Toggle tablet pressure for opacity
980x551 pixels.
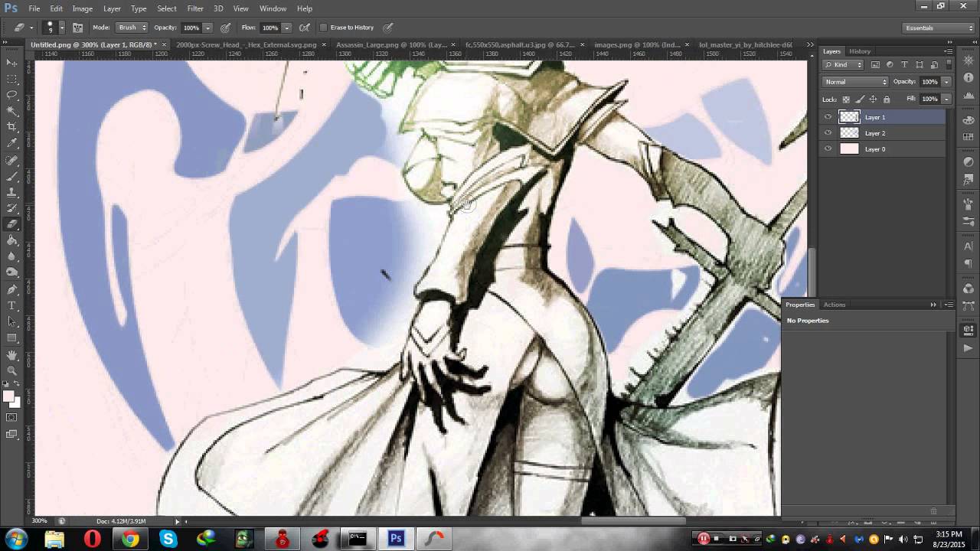[x=225, y=28]
